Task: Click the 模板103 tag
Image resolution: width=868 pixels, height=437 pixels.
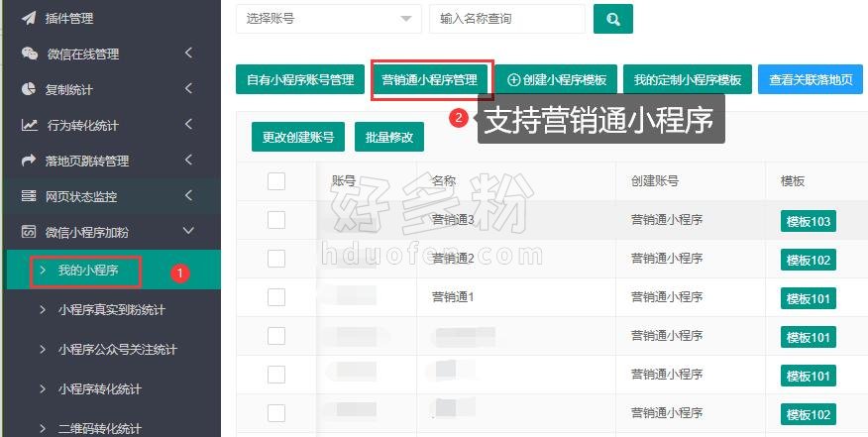Action: [809, 222]
